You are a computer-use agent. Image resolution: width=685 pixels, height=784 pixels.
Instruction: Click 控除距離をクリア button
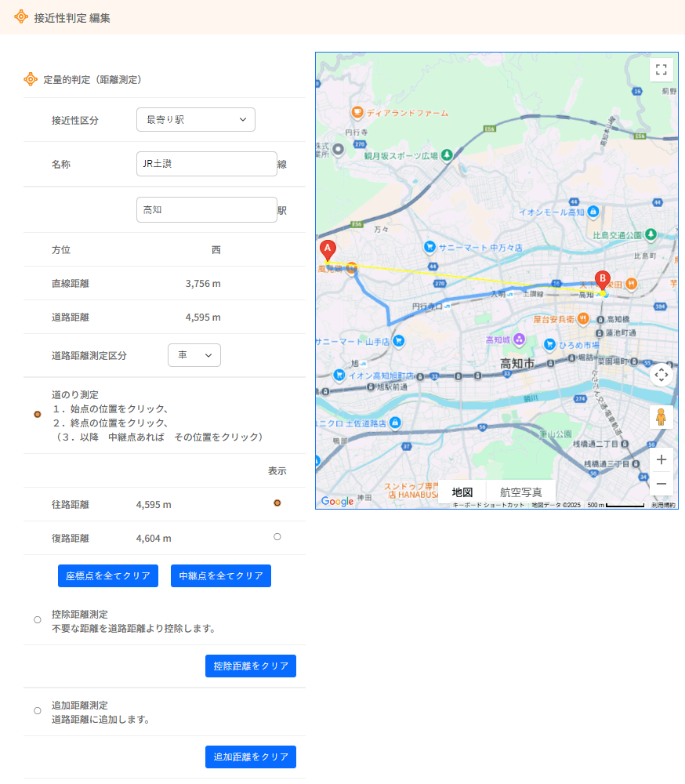click(251, 666)
